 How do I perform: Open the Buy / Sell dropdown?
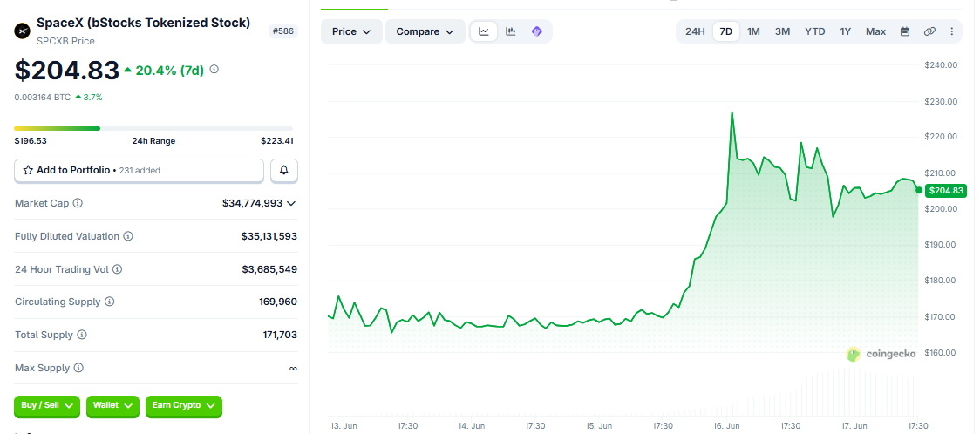(47, 406)
